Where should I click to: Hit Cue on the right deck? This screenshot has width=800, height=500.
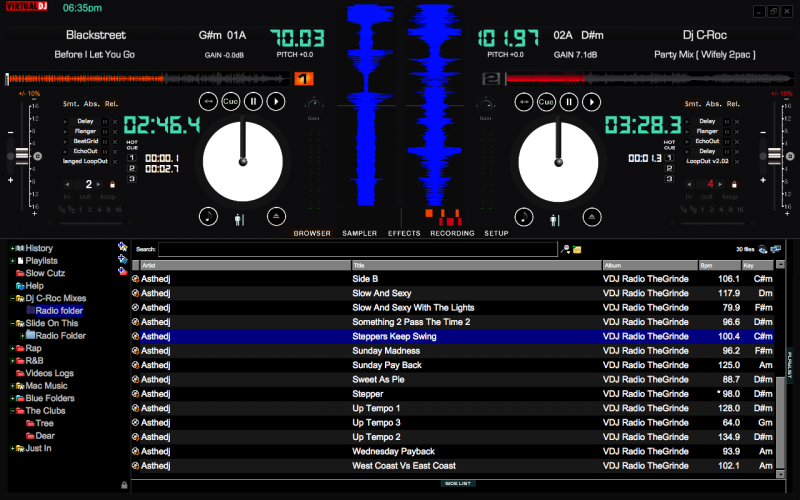pyautogui.click(x=546, y=102)
